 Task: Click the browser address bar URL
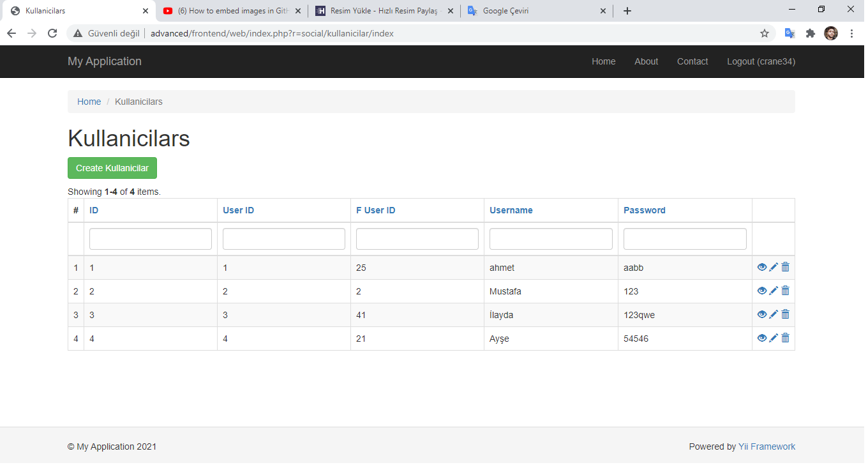pyautogui.click(x=272, y=33)
